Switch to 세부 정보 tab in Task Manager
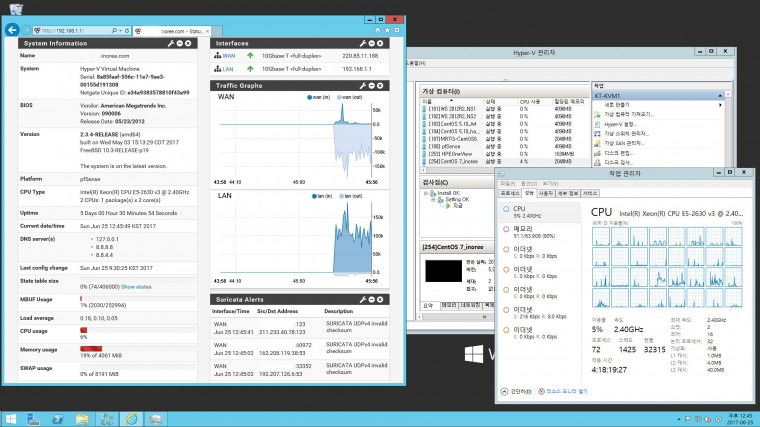 (x=568, y=193)
